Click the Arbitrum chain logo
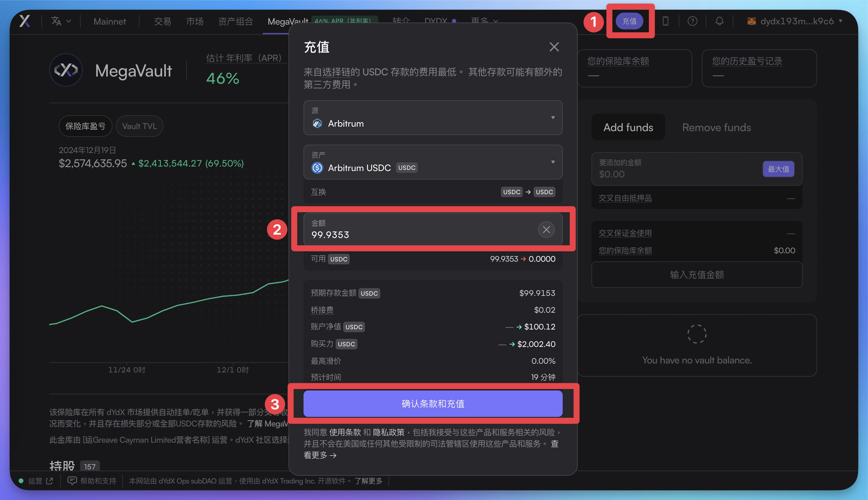 point(317,123)
